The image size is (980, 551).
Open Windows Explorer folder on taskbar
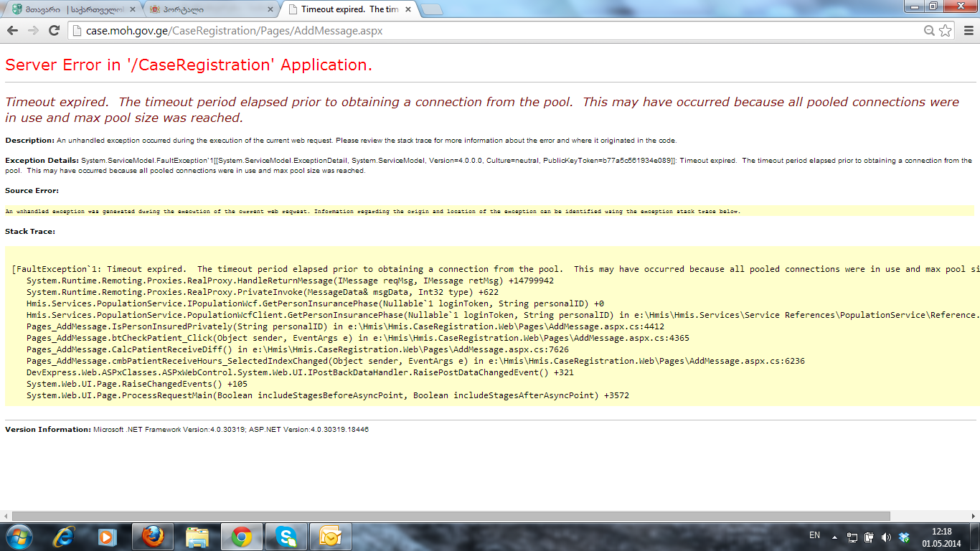coord(197,537)
